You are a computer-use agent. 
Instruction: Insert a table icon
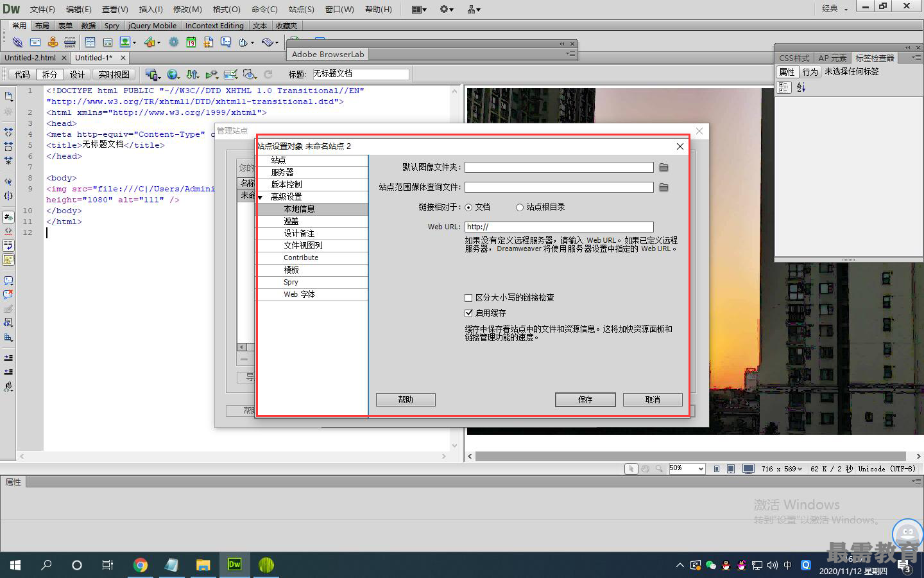click(90, 42)
